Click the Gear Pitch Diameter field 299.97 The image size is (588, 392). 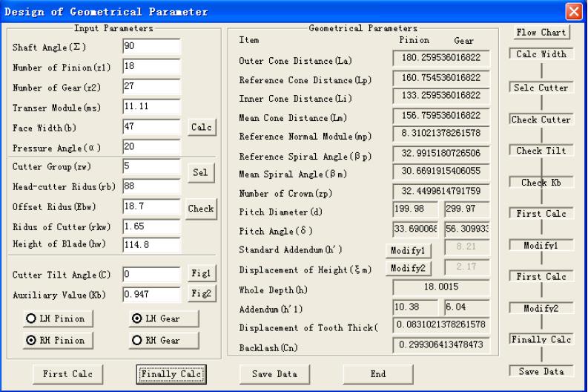[467, 209]
